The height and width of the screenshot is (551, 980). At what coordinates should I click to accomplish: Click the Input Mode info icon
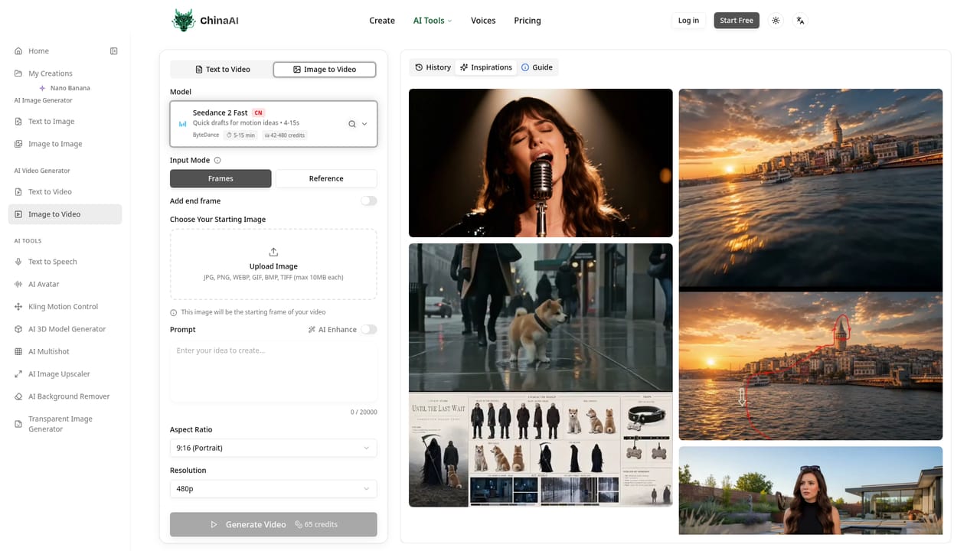coord(217,161)
